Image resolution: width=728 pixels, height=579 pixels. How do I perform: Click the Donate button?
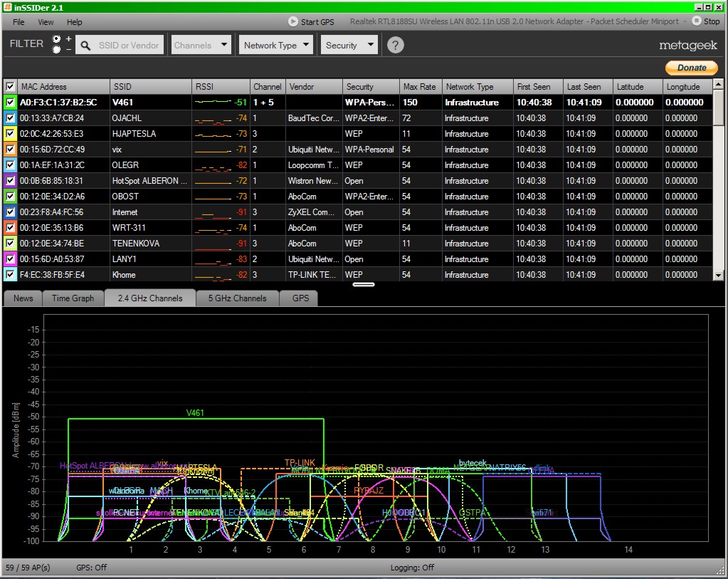point(691,68)
